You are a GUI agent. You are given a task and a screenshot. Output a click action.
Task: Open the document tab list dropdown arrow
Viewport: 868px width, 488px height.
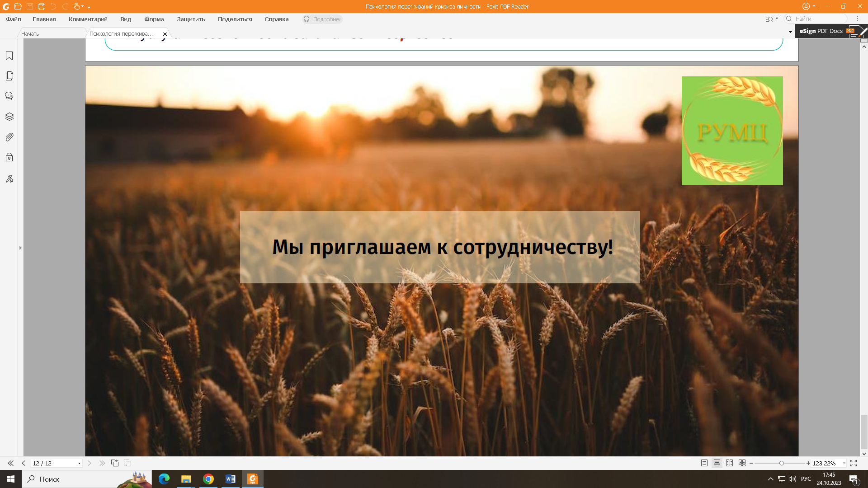click(790, 32)
